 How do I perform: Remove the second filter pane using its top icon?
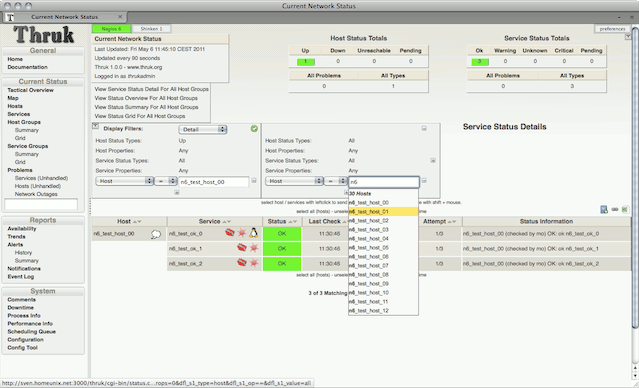click(424, 128)
